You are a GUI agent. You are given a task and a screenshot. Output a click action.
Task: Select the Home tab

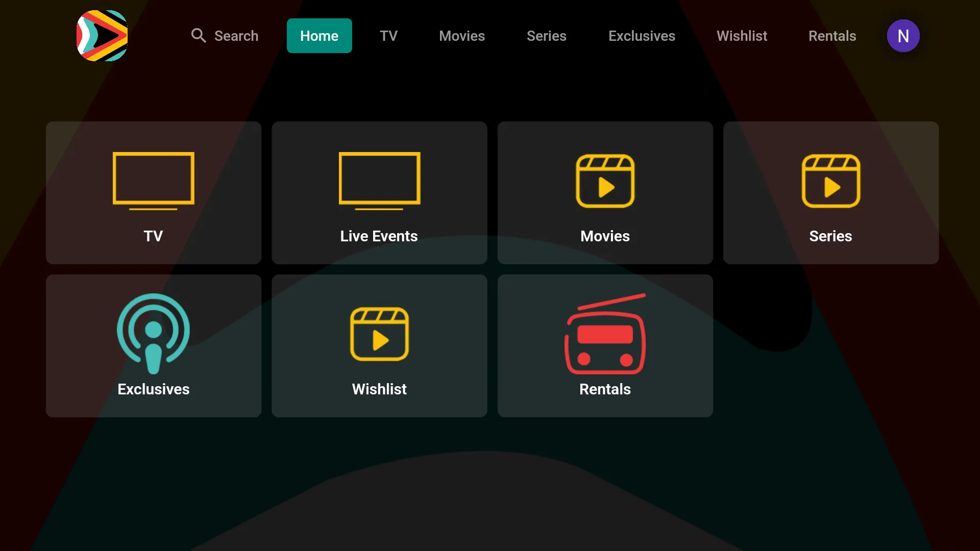pos(319,36)
